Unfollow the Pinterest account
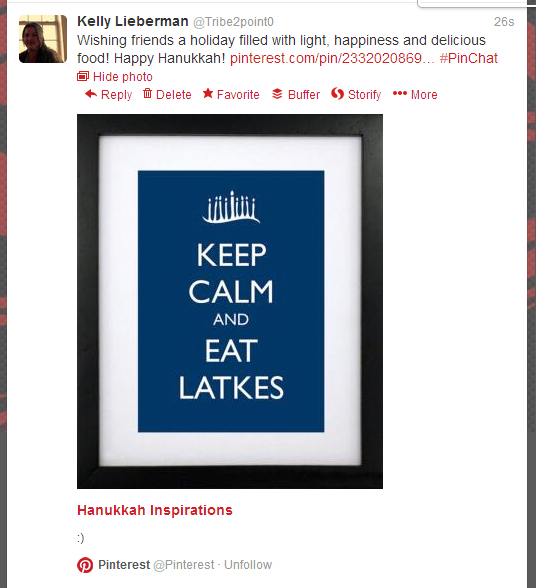The width and height of the screenshot is (536, 588). (248, 565)
